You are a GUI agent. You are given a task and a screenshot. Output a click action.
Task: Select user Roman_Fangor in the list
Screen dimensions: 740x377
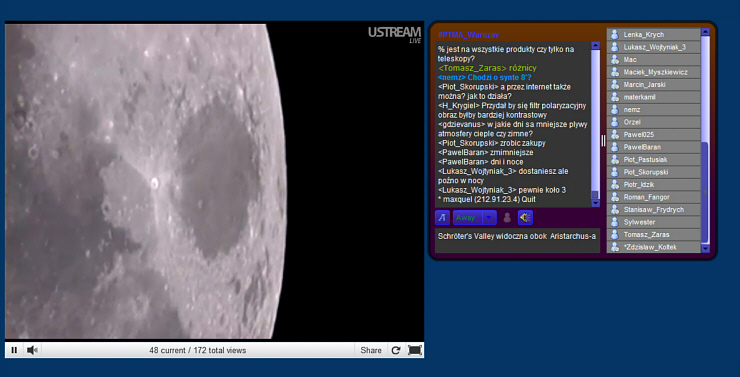(x=654, y=197)
